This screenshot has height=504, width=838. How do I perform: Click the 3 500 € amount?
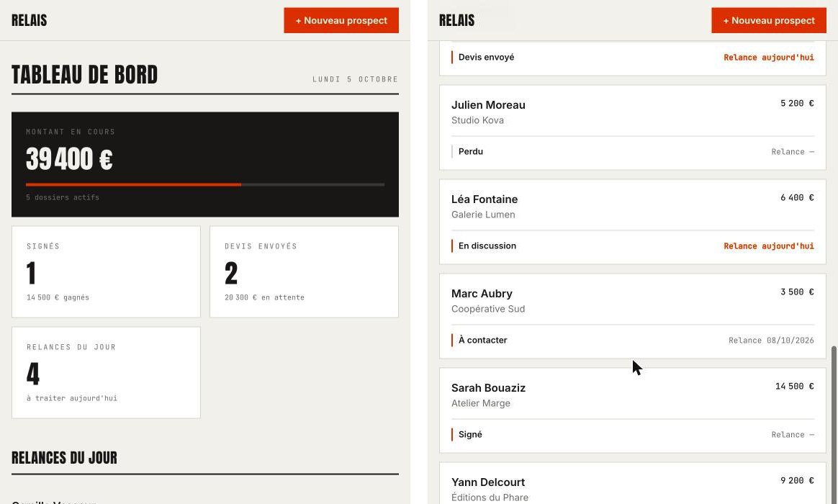pyautogui.click(x=797, y=292)
